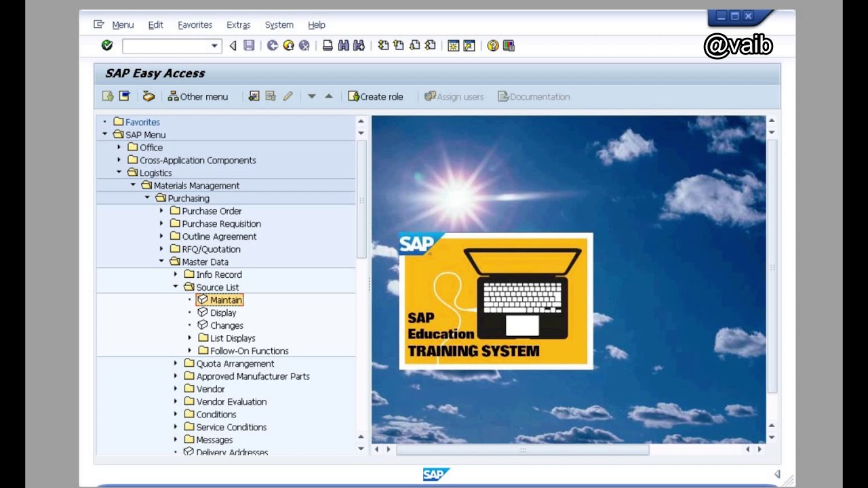Click the yellow Help question mark icon
Viewport: 868px width, 488px height.
point(493,45)
